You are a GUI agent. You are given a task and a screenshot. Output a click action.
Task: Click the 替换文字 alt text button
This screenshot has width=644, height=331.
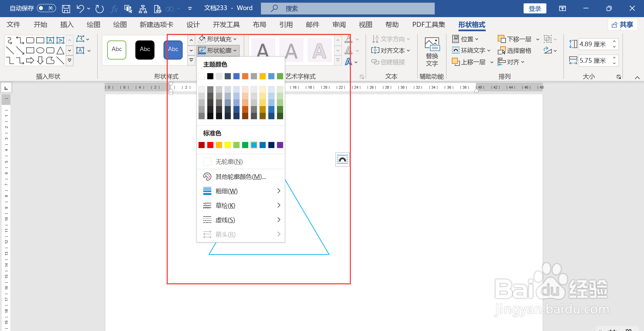[x=432, y=52]
